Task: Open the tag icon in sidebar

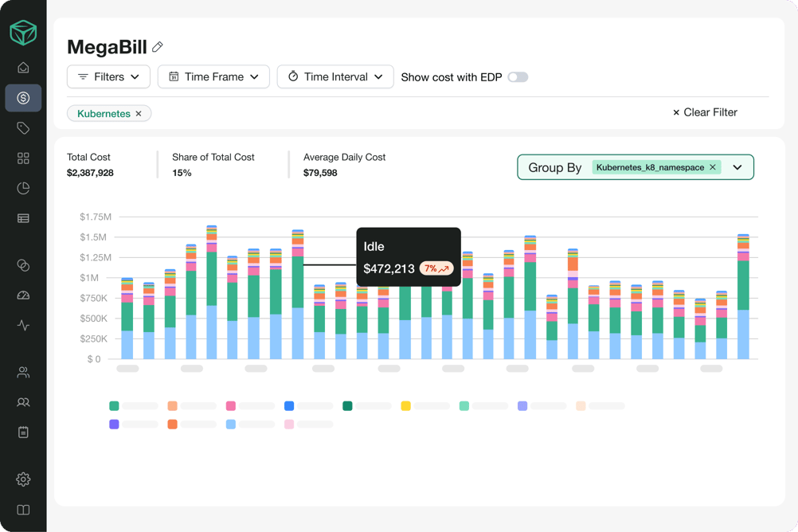Action: (23, 128)
